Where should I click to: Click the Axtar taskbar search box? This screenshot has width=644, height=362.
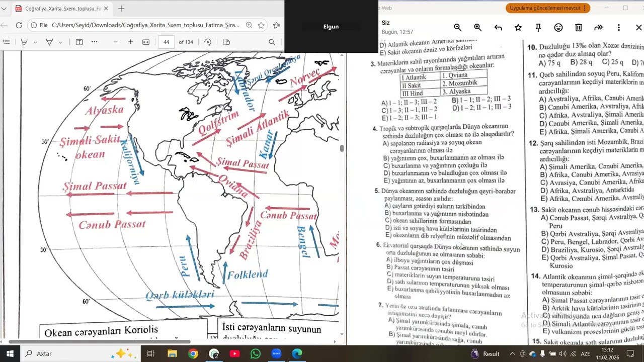(x=80, y=353)
